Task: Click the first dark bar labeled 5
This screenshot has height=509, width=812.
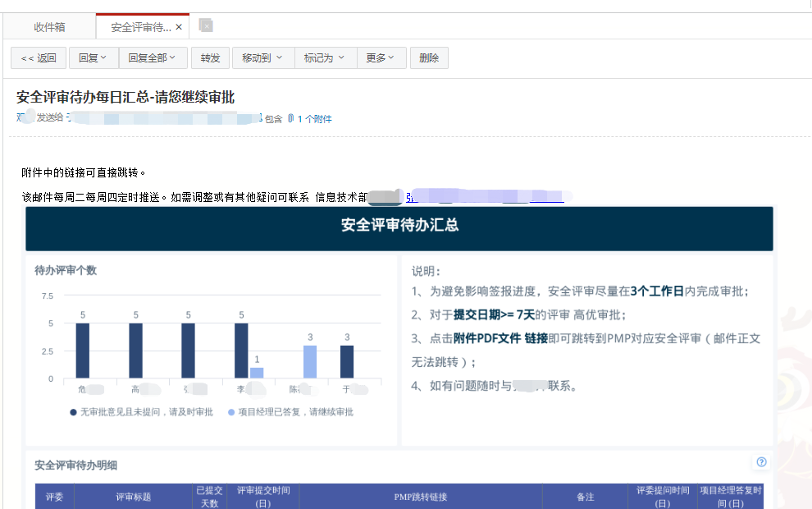Action: coord(82,351)
